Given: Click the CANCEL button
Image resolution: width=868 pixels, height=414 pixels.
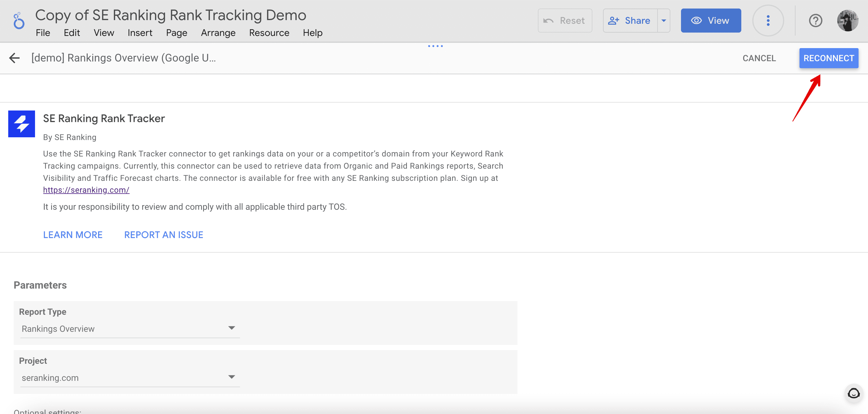Looking at the screenshot, I should tap(759, 58).
